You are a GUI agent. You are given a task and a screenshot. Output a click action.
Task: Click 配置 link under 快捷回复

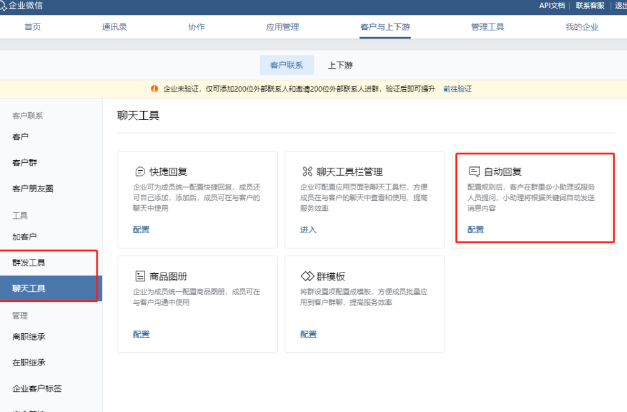[x=141, y=230]
